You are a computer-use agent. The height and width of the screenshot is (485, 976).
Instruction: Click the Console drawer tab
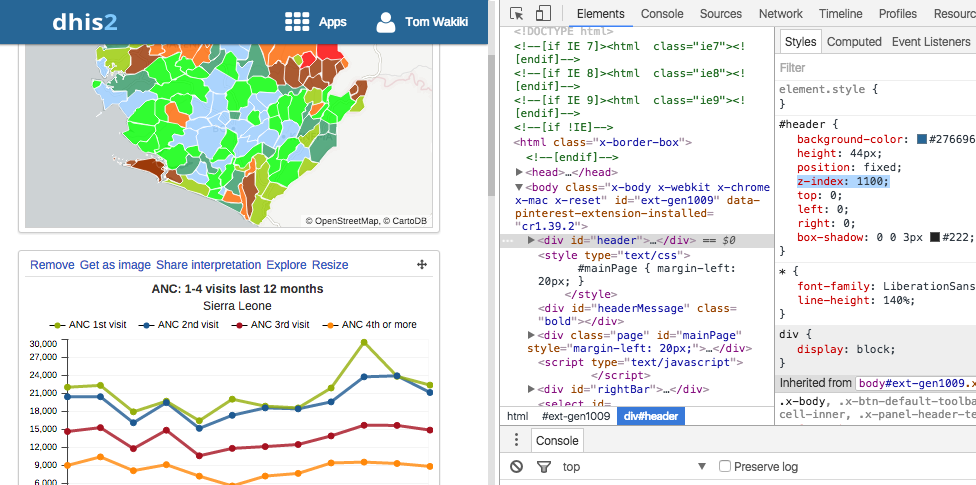tap(557, 440)
